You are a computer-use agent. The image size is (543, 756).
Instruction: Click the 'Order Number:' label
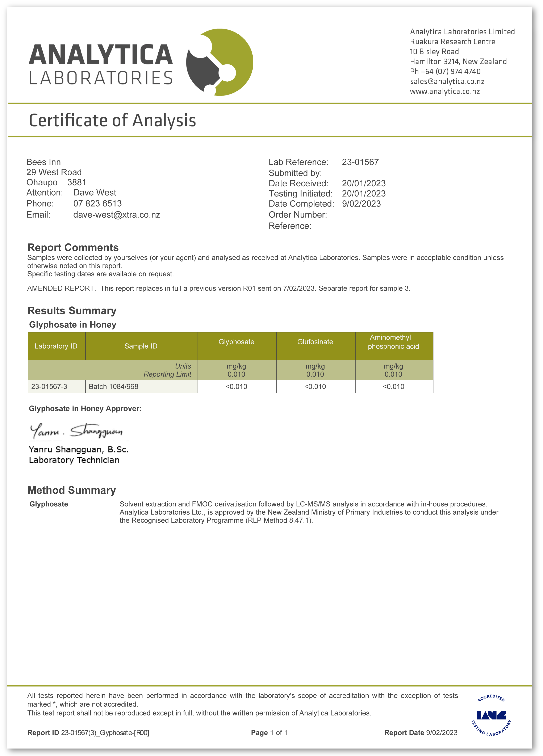pos(298,215)
